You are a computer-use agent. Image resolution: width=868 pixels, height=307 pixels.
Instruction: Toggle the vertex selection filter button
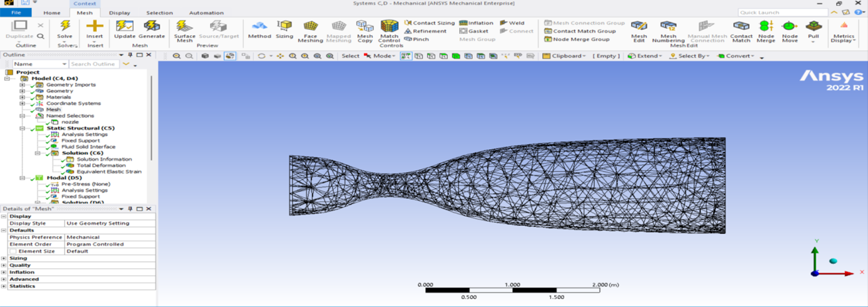[x=419, y=56]
